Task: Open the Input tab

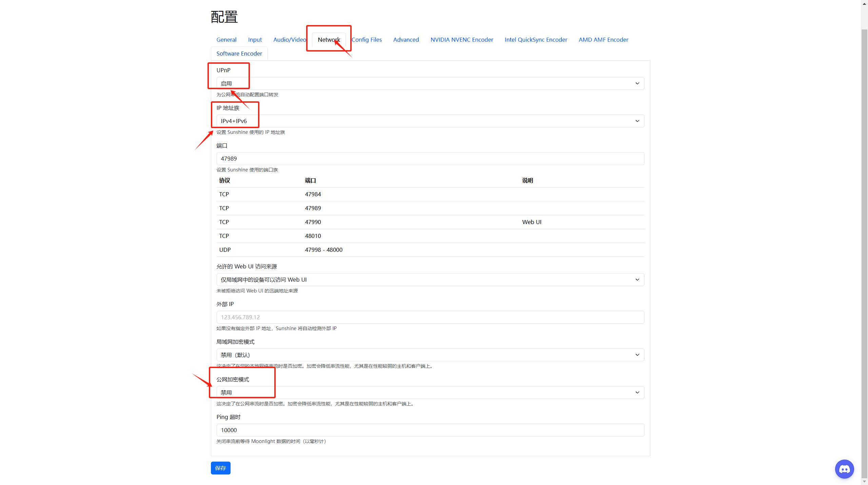Action: [255, 40]
